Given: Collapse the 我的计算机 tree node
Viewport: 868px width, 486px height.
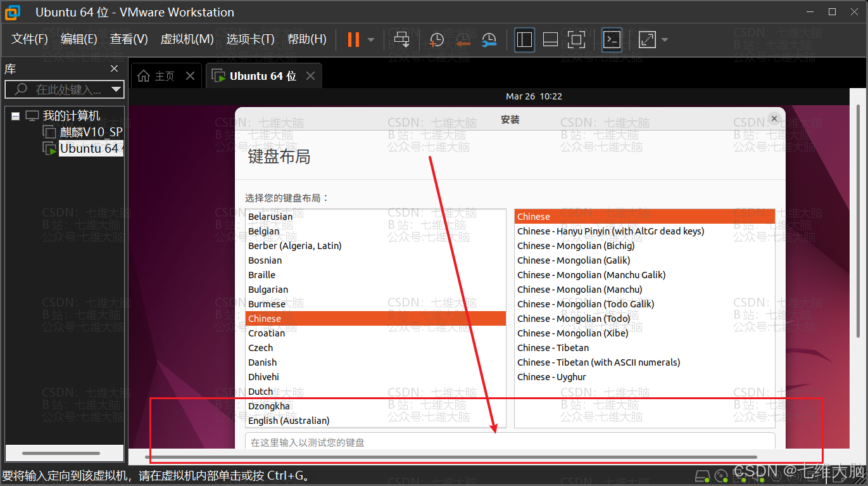Looking at the screenshot, I should (16, 116).
